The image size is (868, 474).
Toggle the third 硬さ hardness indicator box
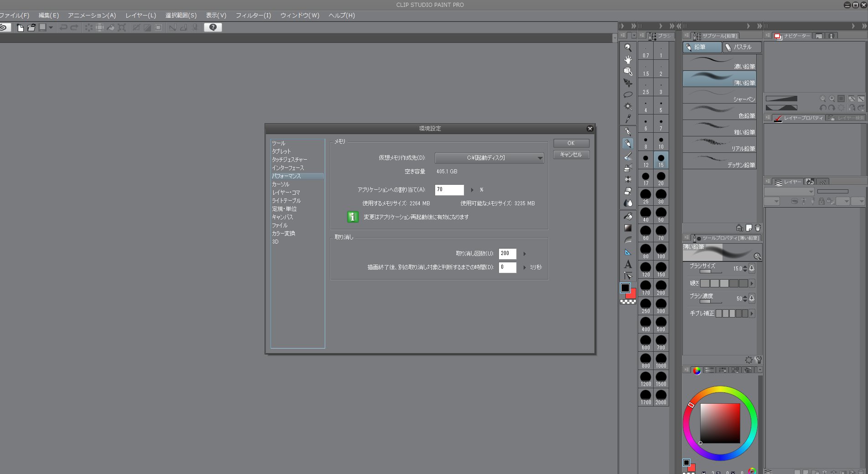pyautogui.click(x=724, y=283)
